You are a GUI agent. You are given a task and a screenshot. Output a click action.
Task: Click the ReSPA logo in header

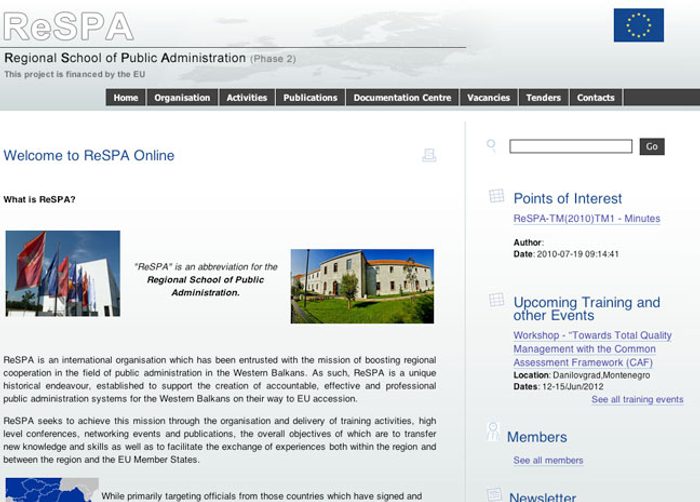point(68,26)
